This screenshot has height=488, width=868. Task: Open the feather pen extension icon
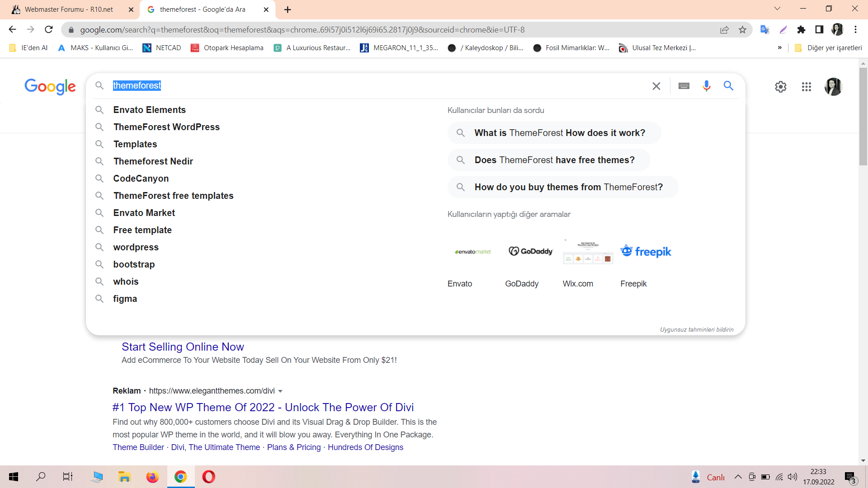(x=783, y=30)
